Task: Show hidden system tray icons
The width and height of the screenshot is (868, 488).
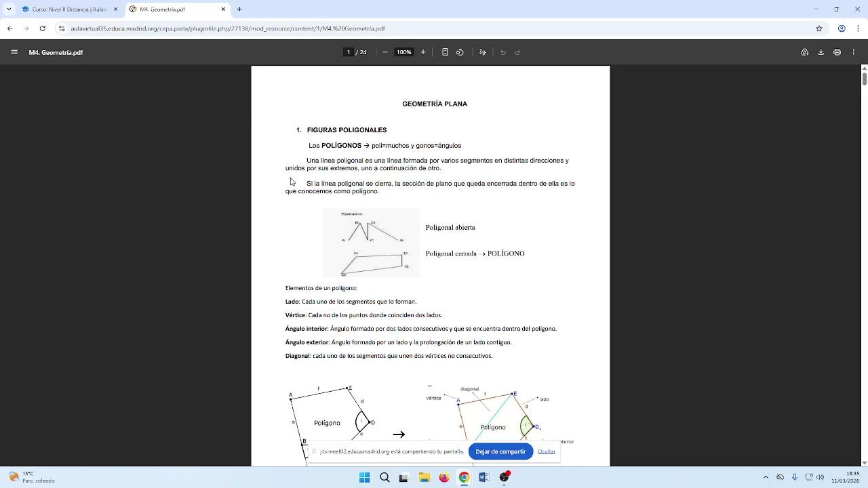Action: click(766, 477)
